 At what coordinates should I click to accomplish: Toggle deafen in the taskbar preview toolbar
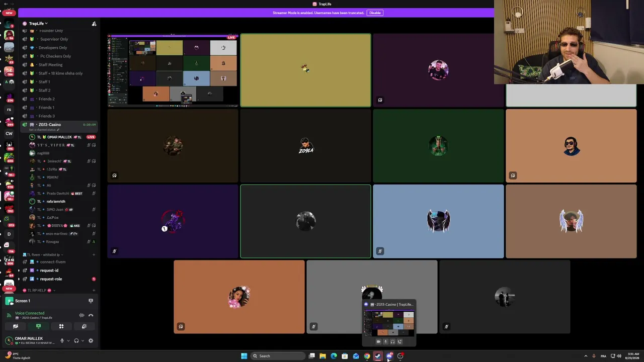coord(393,342)
